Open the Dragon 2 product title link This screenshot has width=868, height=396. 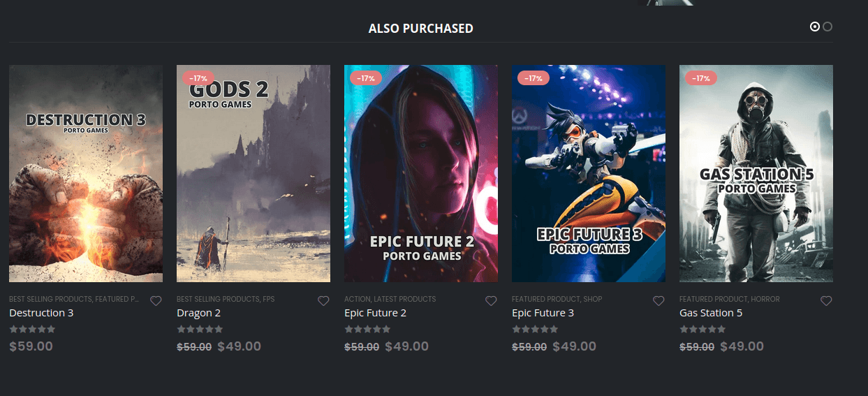198,313
